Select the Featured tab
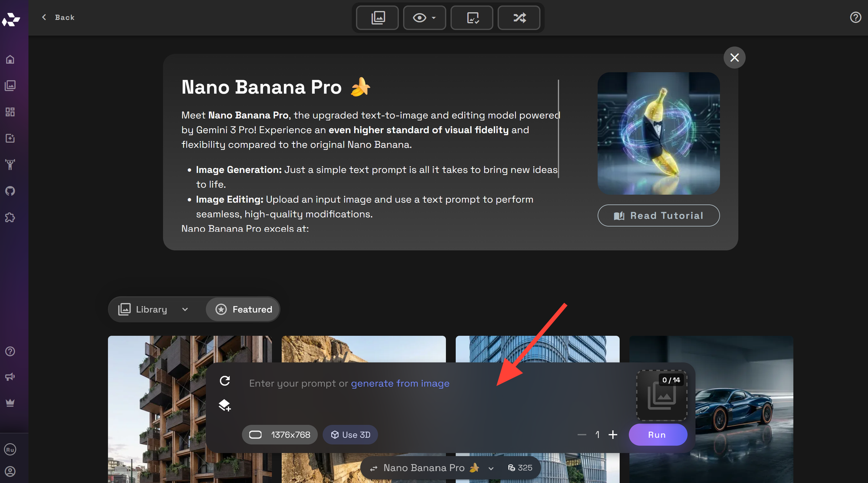Image resolution: width=868 pixels, height=483 pixels. point(243,309)
